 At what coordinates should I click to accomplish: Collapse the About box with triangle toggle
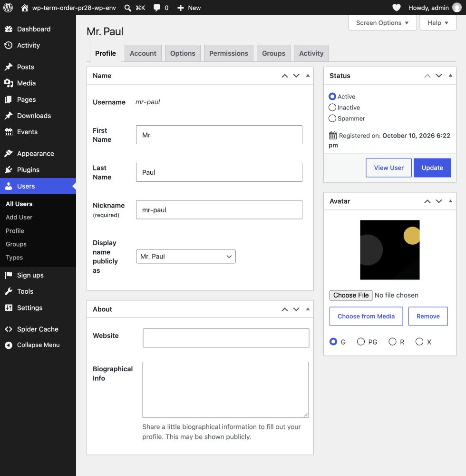[308, 309]
